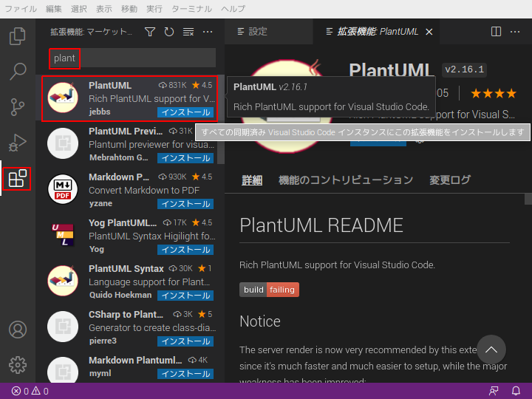The image size is (532, 399).
Task: Open the Search view in activity bar
Action: click(18, 71)
